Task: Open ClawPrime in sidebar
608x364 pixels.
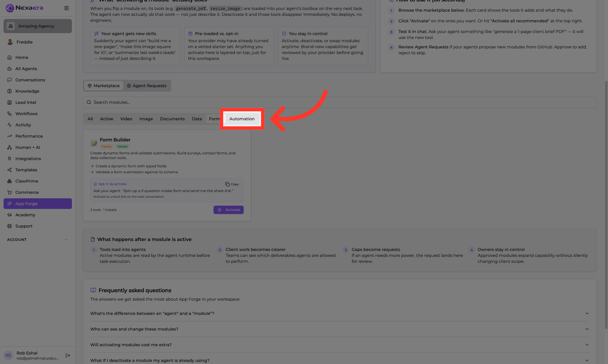Action: (38, 181)
